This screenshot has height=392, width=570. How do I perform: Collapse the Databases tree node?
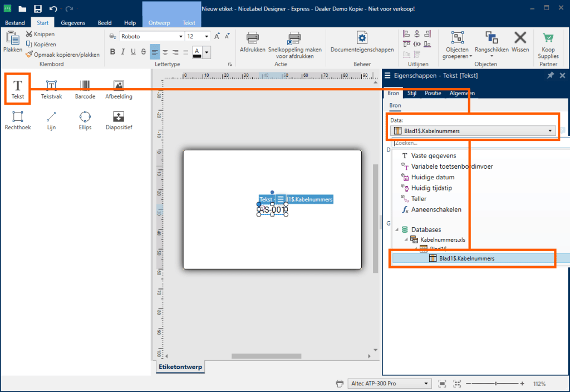click(397, 229)
